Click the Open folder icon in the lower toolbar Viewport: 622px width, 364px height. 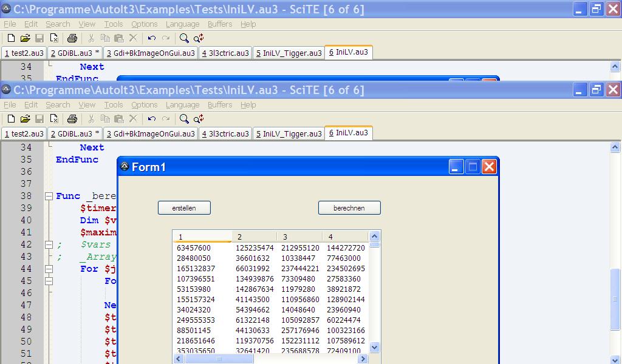25,119
